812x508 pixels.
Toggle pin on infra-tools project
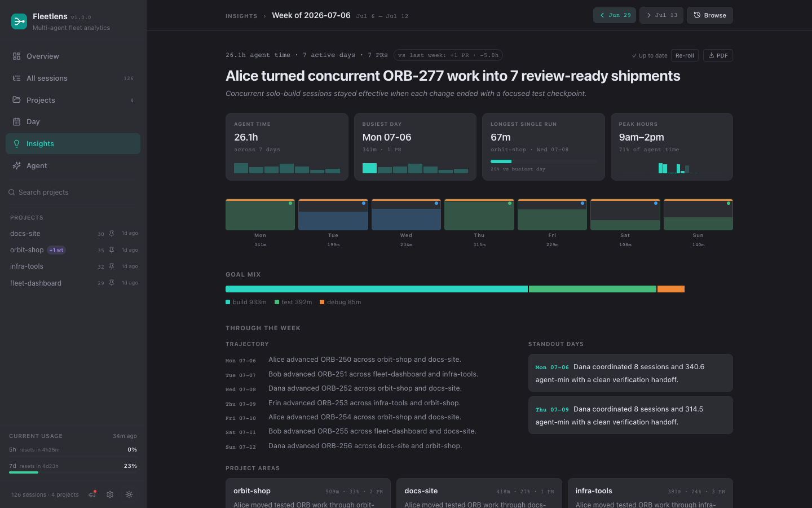click(x=112, y=266)
